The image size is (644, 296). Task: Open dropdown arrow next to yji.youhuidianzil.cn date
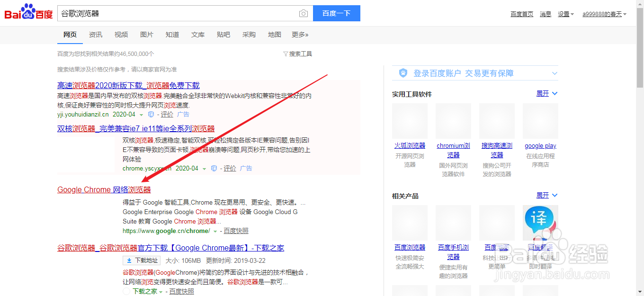click(x=141, y=115)
